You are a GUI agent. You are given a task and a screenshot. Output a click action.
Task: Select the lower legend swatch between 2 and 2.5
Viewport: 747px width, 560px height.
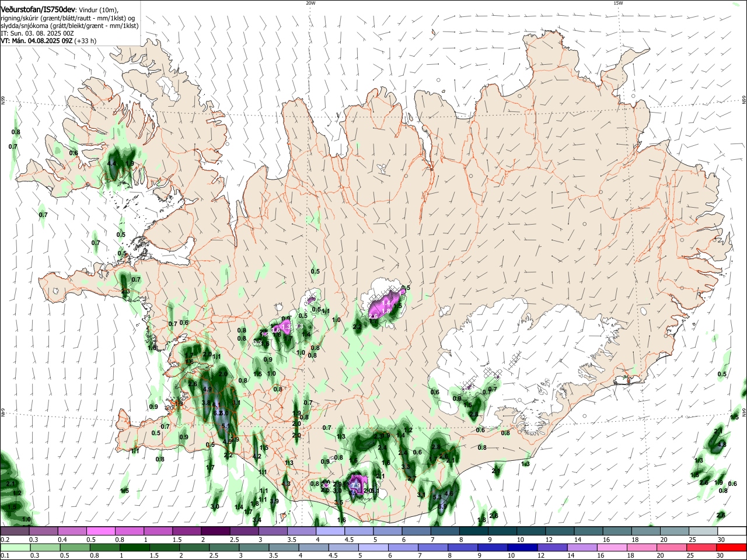point(194,547)
